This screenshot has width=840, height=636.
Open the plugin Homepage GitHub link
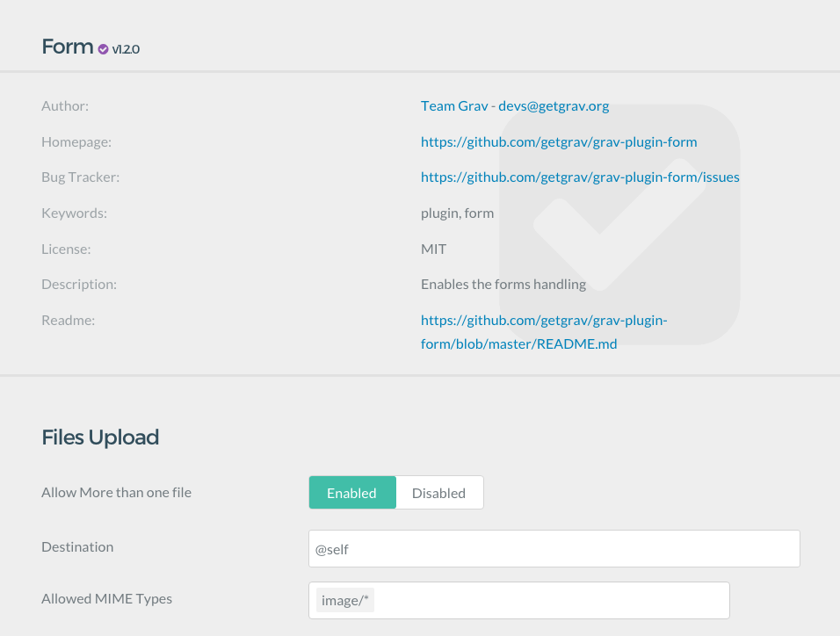point(559,141)
